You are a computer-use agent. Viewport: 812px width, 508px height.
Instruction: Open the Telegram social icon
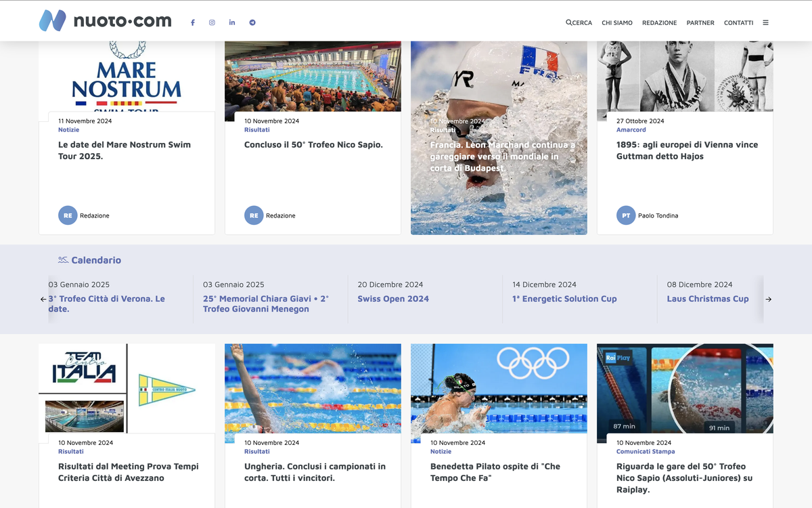click(x=252, y=22)
